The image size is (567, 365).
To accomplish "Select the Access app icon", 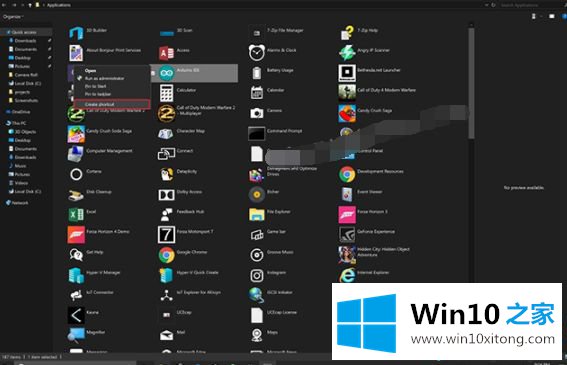I will point(166,53).
